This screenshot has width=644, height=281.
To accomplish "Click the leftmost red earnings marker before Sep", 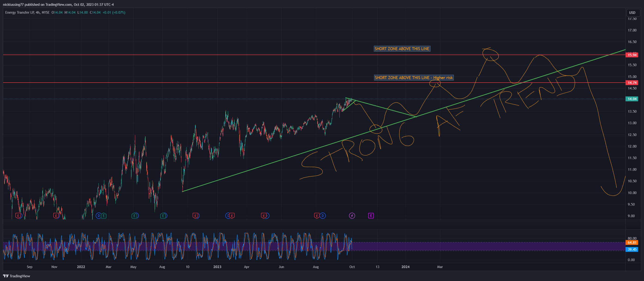I will 18,216.
